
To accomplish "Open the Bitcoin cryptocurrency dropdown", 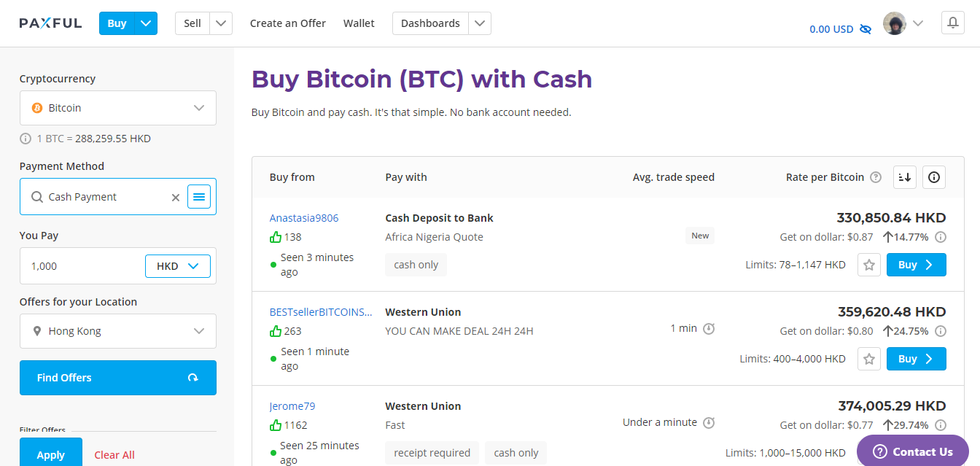I will (118, 108).
